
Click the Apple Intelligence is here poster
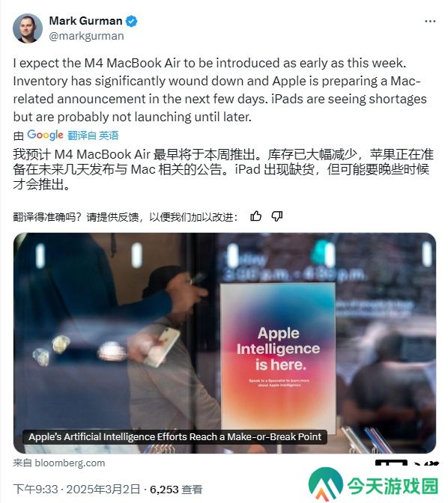pyautogui.click(x=278, y=355)
